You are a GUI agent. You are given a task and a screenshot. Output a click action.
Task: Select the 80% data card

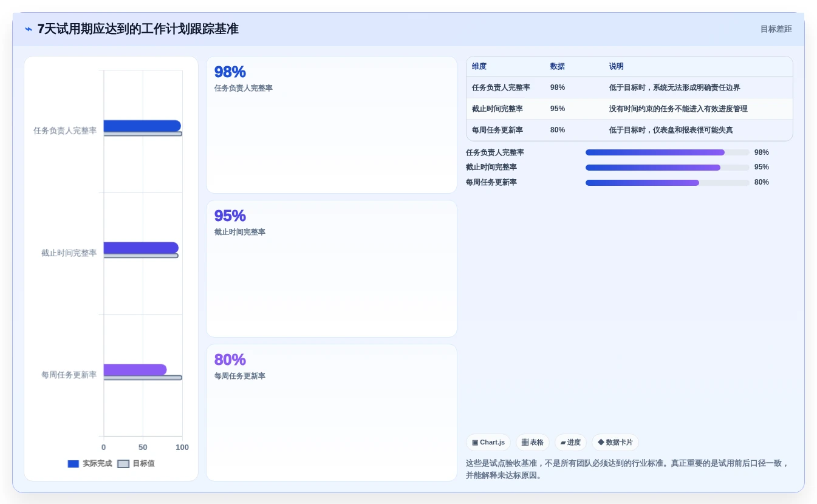pyautogui.click(x=332, y=413)
